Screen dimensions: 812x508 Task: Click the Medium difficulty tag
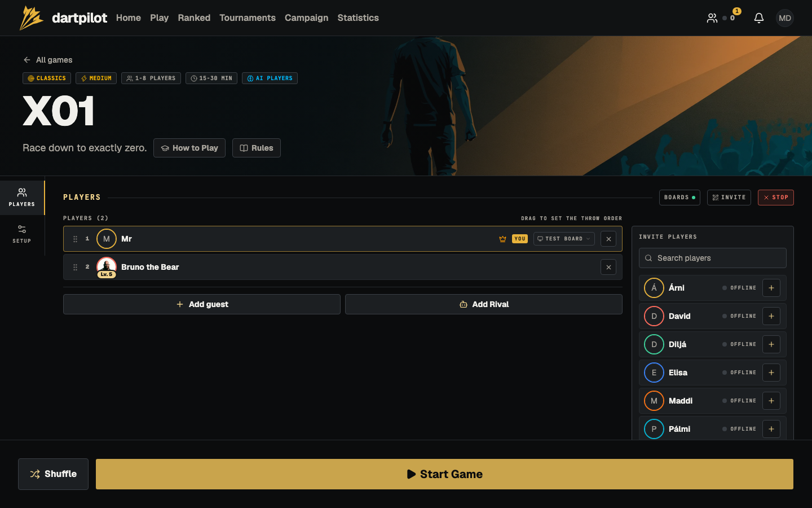coord(96,78)
